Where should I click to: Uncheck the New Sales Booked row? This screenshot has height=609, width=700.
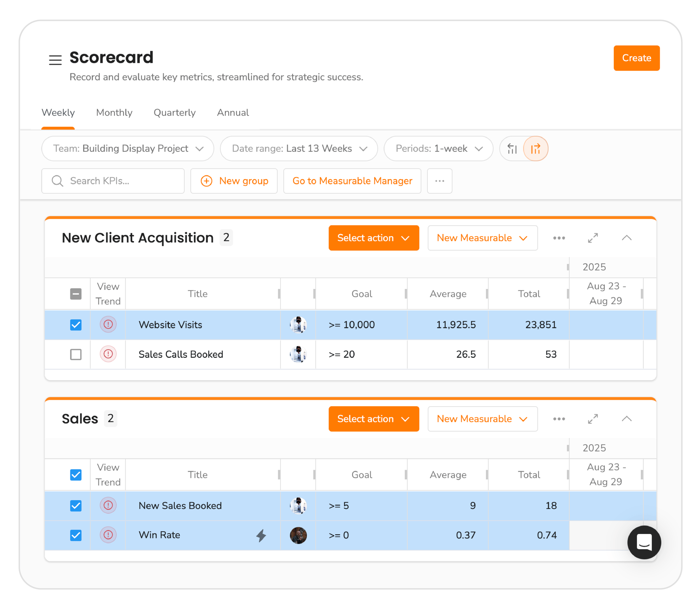(76, 505)
